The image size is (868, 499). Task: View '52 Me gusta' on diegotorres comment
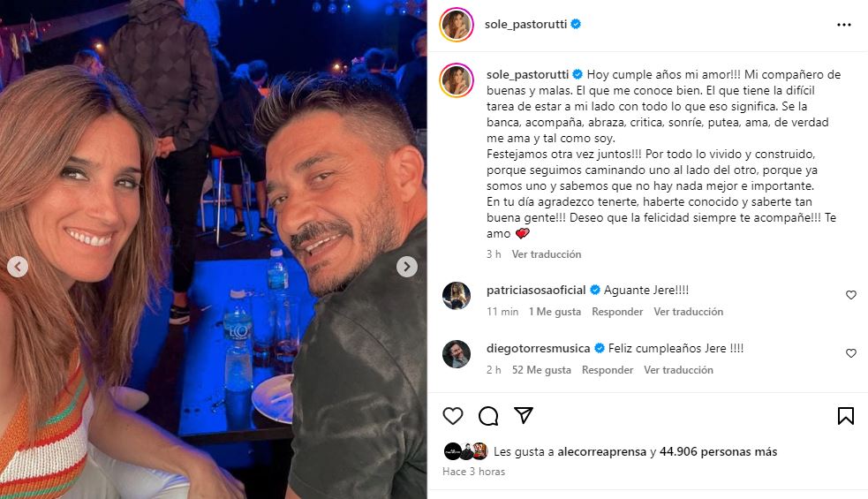(x=541, y=370)
